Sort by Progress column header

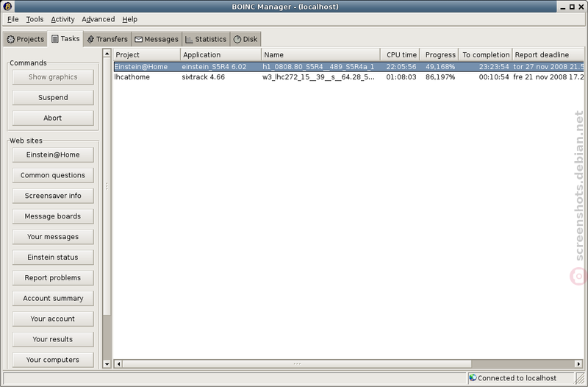coord(439,54)
